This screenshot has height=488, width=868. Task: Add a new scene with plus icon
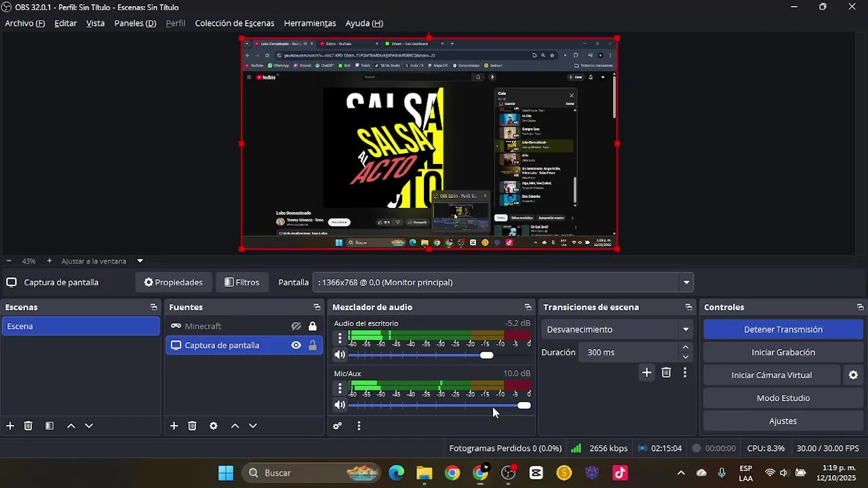point(10,426)
